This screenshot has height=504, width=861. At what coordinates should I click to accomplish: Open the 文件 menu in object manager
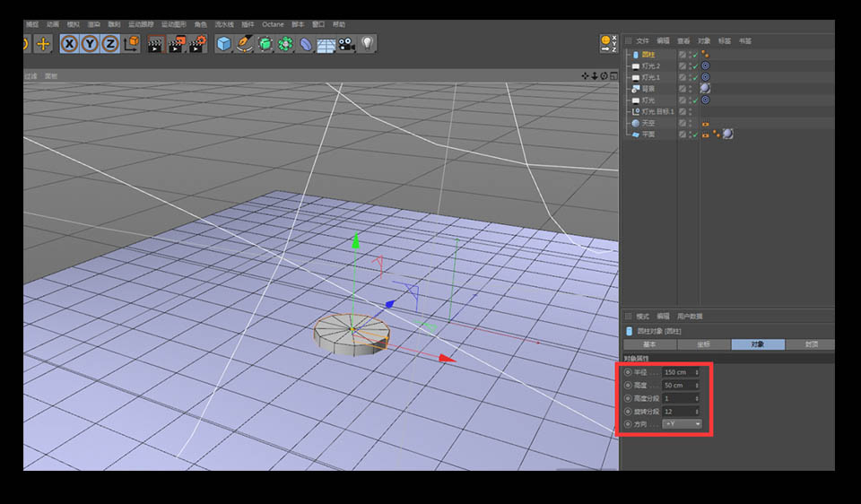pos(642,40)
